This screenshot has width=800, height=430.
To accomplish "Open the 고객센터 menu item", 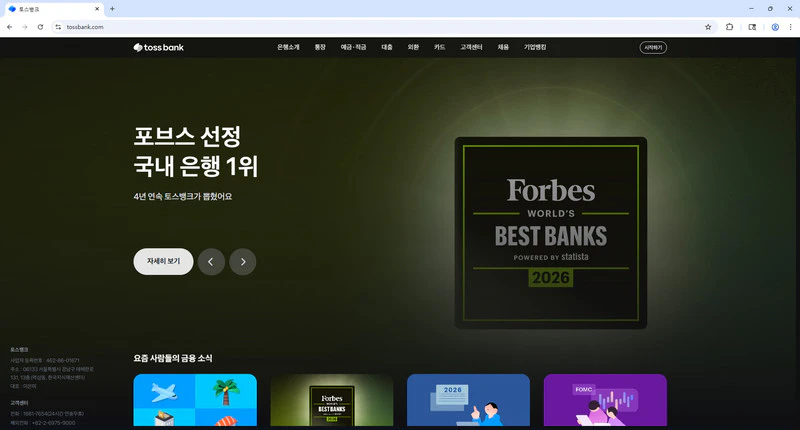I will click(471, 47).
